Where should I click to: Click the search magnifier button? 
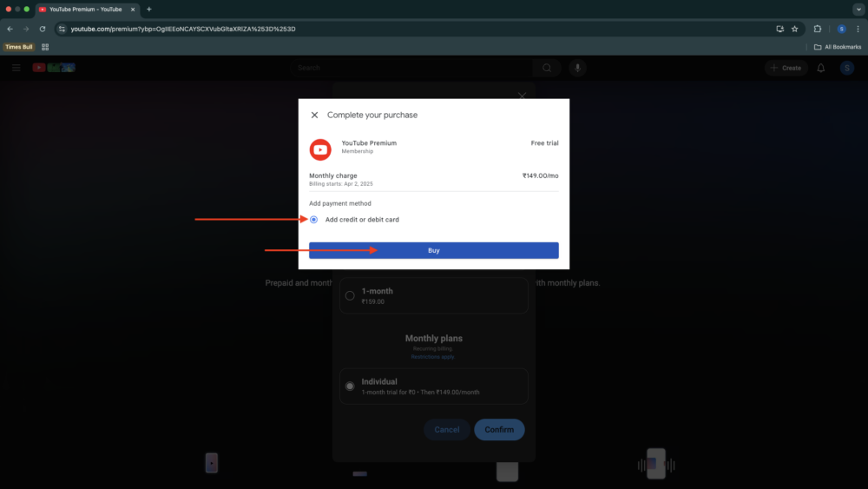(x=547, y=68)
